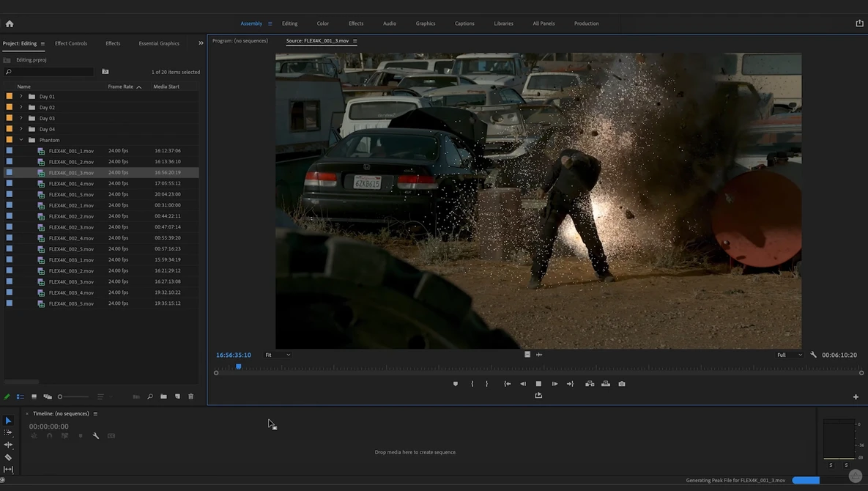
Task: Click Drag Audio Only waveform icon
Action: (539, 355)
